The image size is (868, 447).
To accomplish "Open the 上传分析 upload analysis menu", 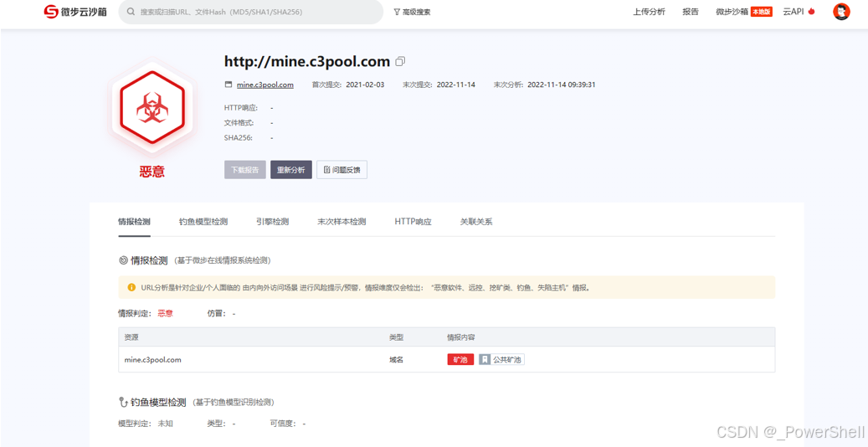I will (649, 12).
